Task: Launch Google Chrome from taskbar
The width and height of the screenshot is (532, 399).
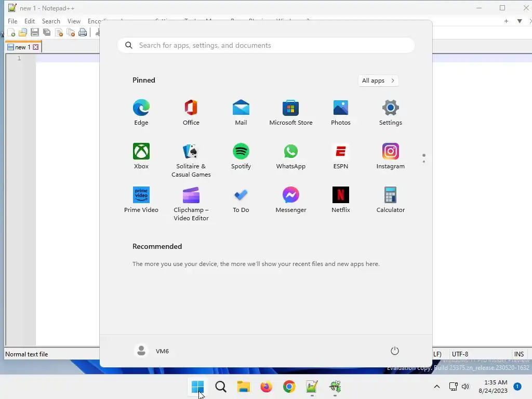Action: point(289,387)
